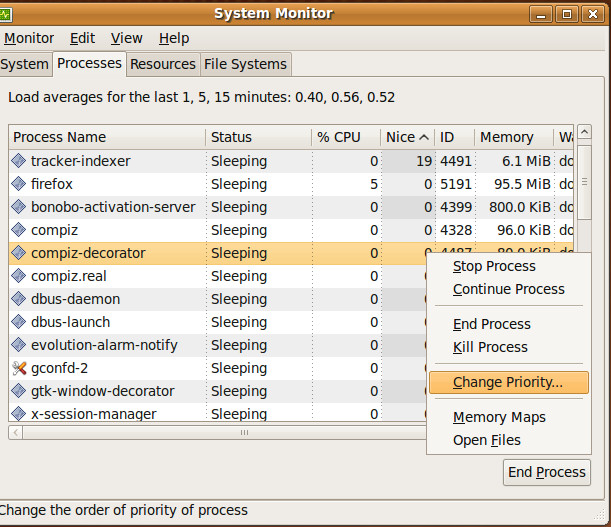Click the vertical scrollbar up arrow
Screen dimensions: 611x527
tap(584, 132)
